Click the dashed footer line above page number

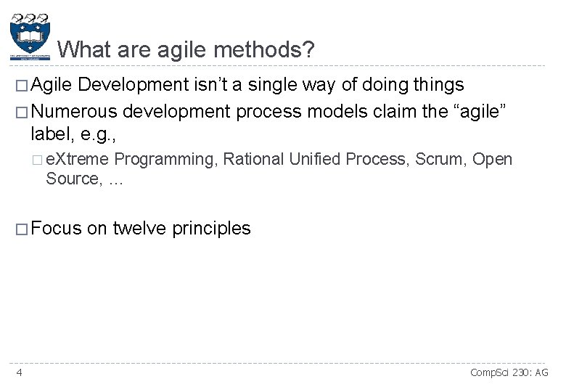290,363
